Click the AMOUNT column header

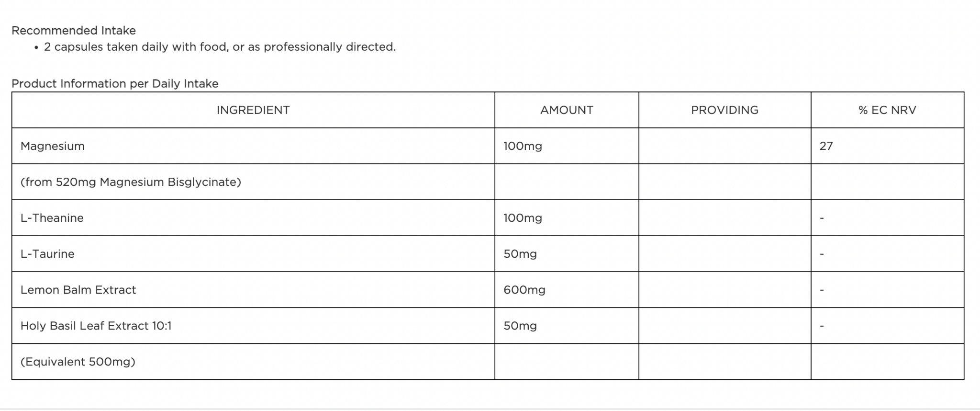point(567,110)
